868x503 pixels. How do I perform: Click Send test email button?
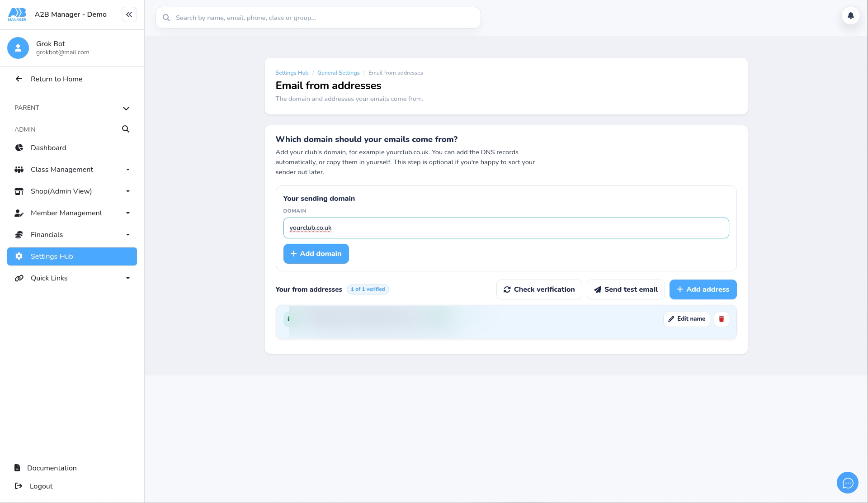(x=626, y=289)
